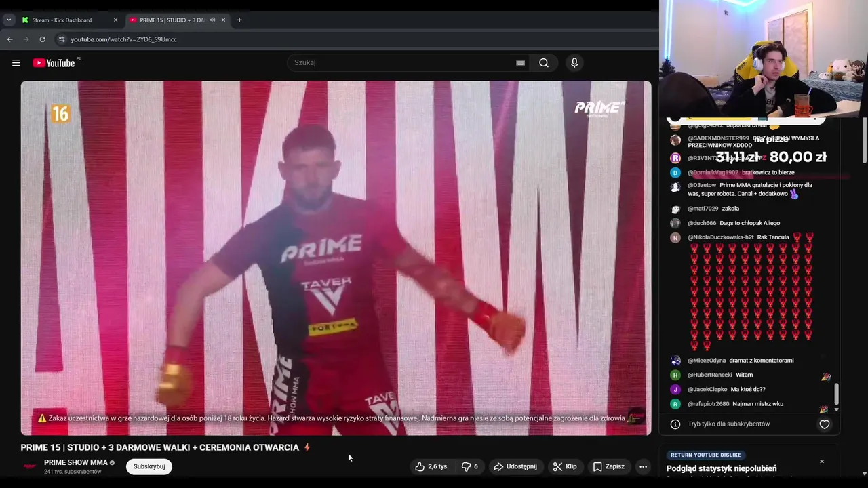Create a clip with Klip button
Viewport: 868px width, 488px height.
tap(565, 466)
